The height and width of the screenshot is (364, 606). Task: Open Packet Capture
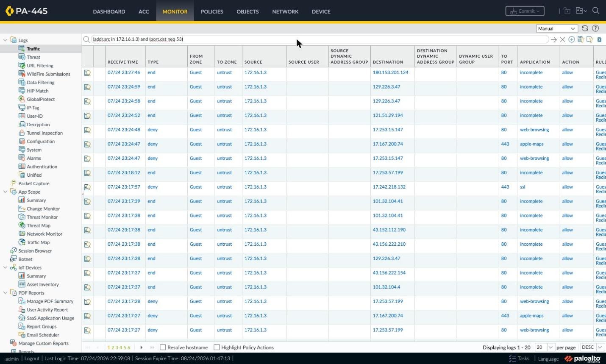(x=34, y=183)
